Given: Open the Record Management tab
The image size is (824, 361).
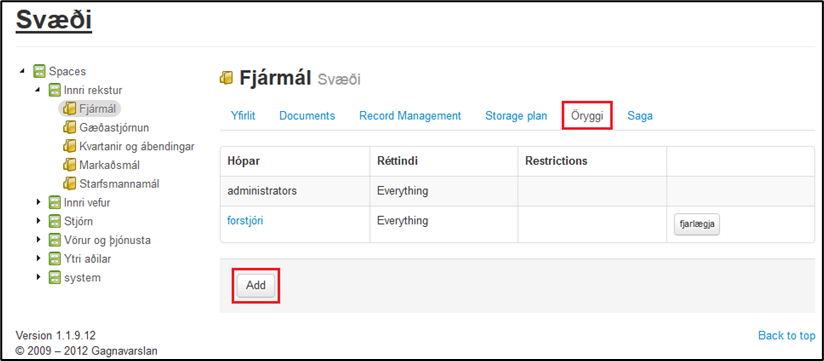Looking at the screenshot, I should (x=410, y=116).
